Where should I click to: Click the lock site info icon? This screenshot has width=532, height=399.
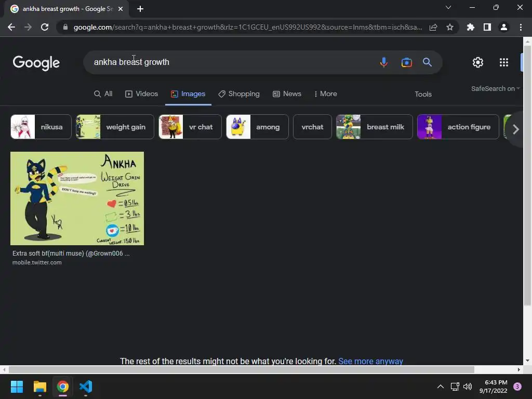click(65, 27)
